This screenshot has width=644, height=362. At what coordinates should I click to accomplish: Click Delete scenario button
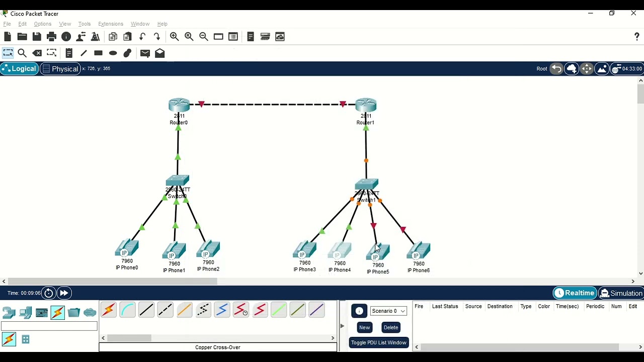391,327
